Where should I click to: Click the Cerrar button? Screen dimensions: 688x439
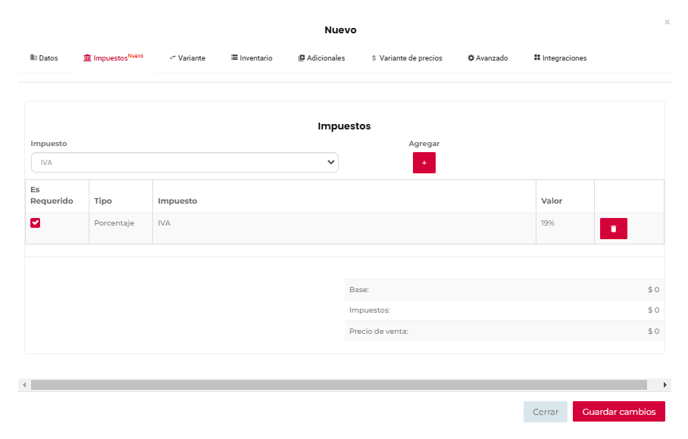coord(545,412)
